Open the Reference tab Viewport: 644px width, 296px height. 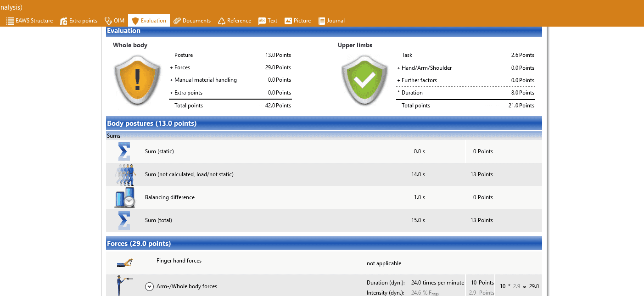tap(234, 21)
